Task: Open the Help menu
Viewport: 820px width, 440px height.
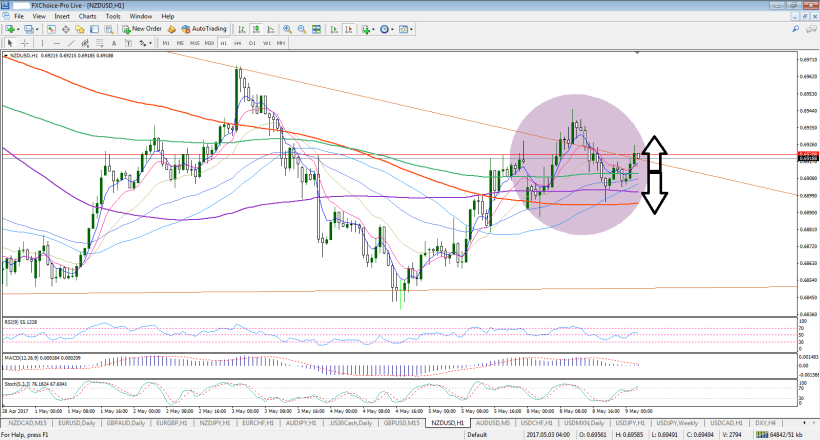Action: click(167, 16)
